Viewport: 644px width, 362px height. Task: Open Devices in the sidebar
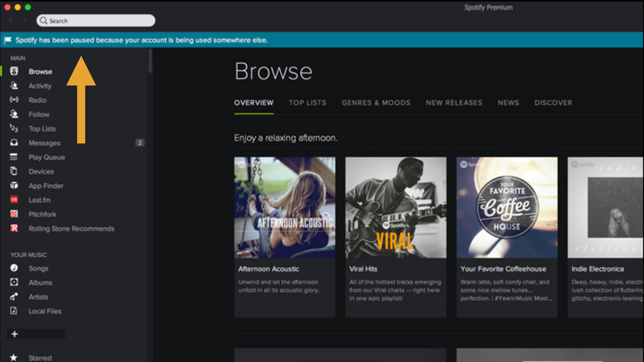click(x=41, y=172)
